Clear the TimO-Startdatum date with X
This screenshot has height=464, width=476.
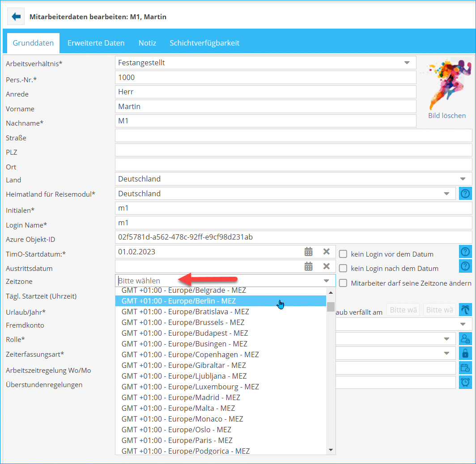[x=327, y=252]
